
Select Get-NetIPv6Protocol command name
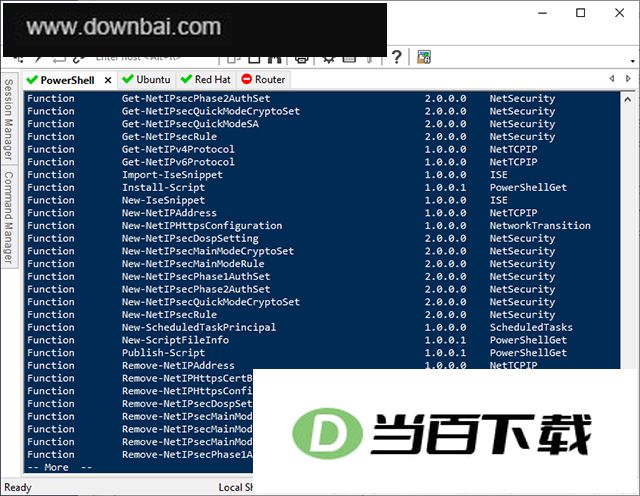tap(178, 162)
